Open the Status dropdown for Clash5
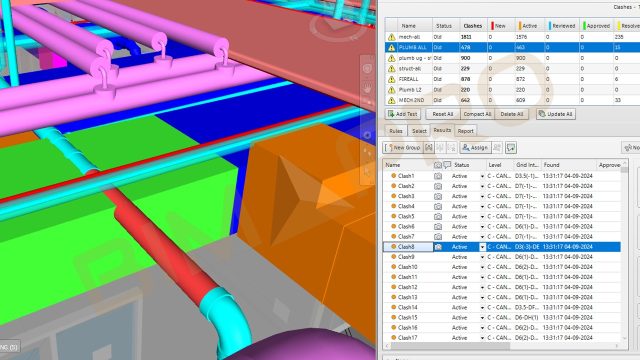The image size is (640, 360). (482, 217)
